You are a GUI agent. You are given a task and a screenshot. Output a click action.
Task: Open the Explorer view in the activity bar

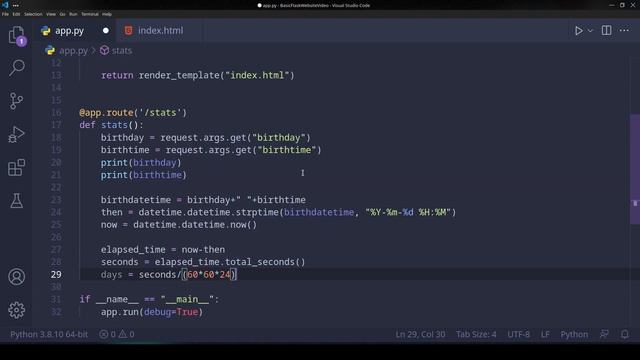(16, 35)
